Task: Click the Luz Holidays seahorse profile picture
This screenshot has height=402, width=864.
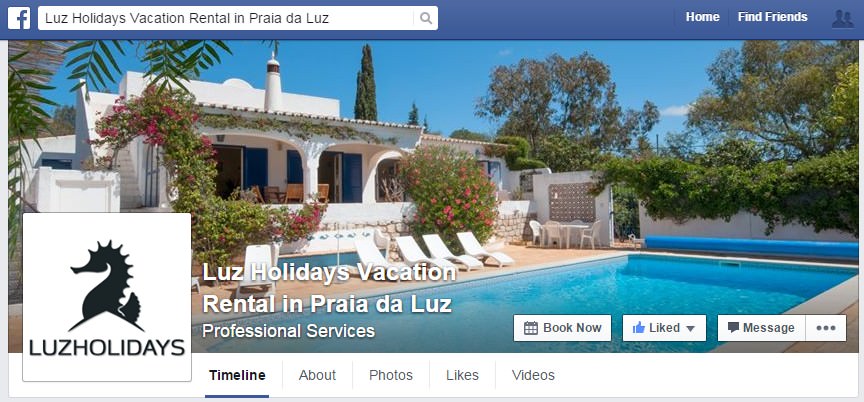Action: 107,297
